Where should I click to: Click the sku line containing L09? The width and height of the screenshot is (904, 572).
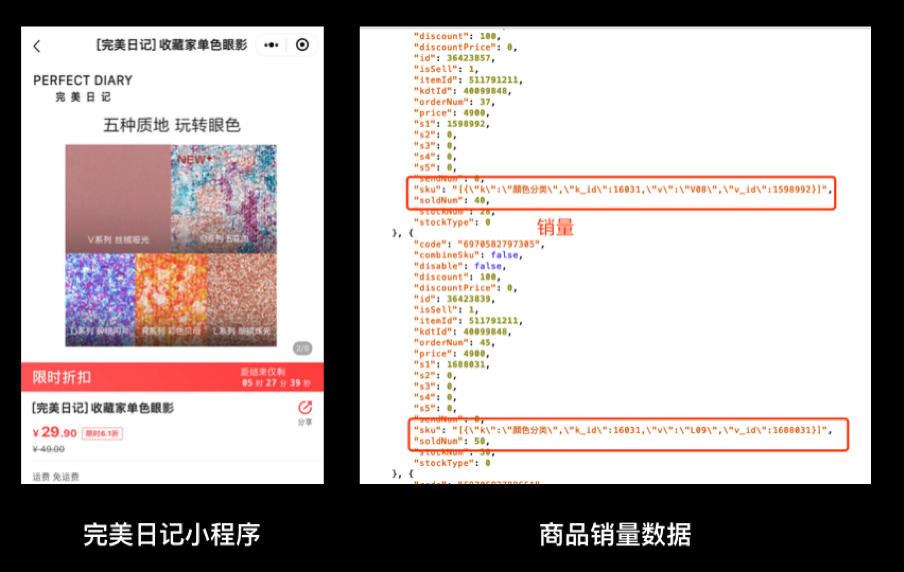pyautogui.click(x=623, y=430)
